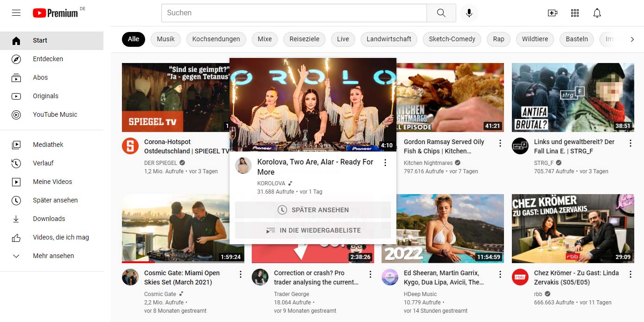The width and height of the screenshot is (644, 322).
Task: Open Mediathek in the sidebar
Action: click(51, 145)
